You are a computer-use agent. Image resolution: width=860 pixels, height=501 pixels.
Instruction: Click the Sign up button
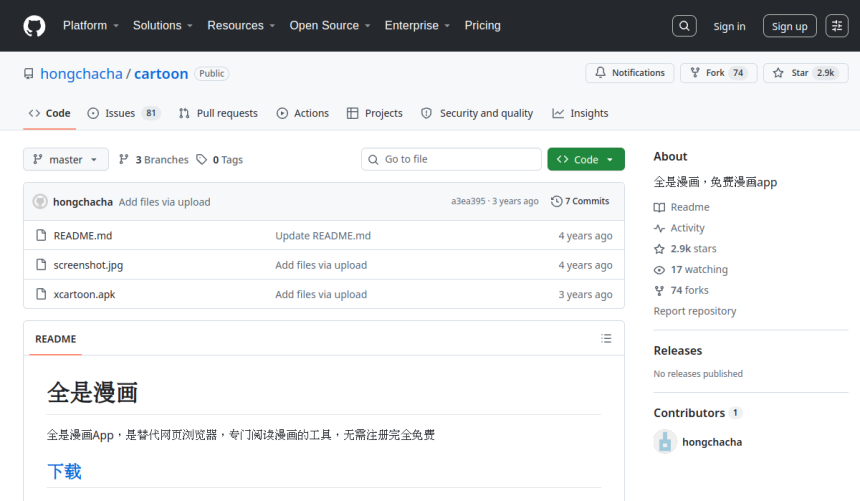(789, 26)
